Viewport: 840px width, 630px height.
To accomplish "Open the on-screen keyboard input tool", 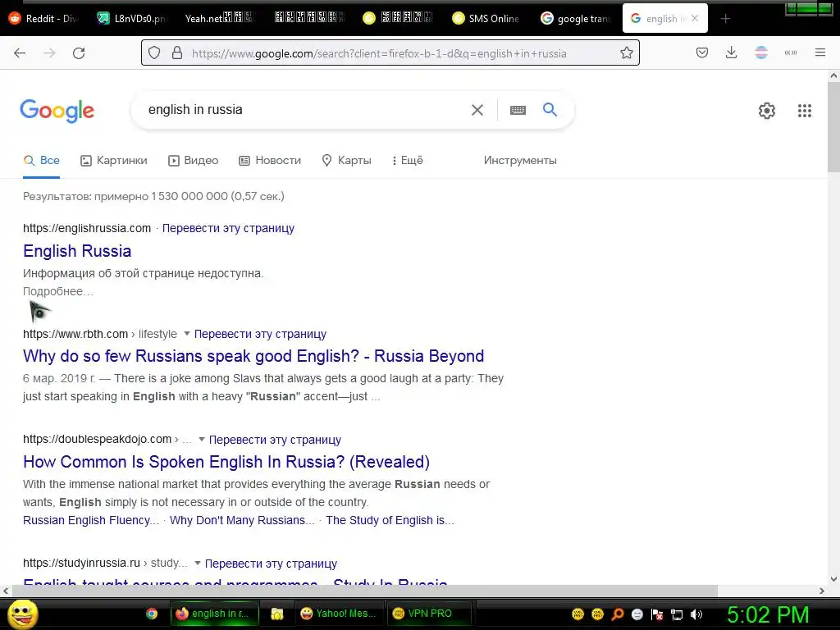I will coord(518,110).
